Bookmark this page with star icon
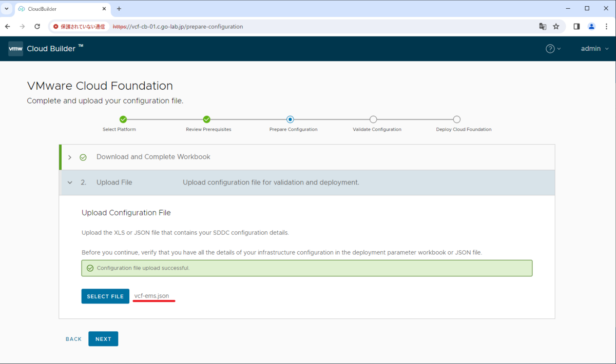Image resolution: width=616 pixels, height=364 pixels. pyautogui.click(x=556, y=26)
